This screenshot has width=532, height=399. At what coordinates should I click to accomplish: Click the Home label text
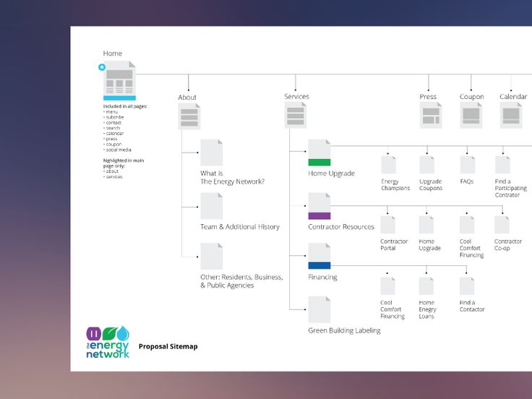pos(112,53)
